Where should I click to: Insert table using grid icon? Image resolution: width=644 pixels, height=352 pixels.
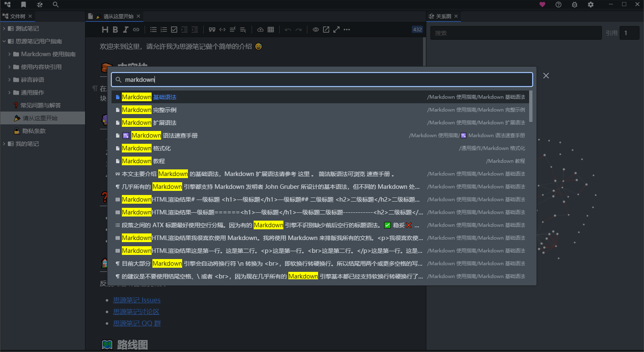point(271,29)
